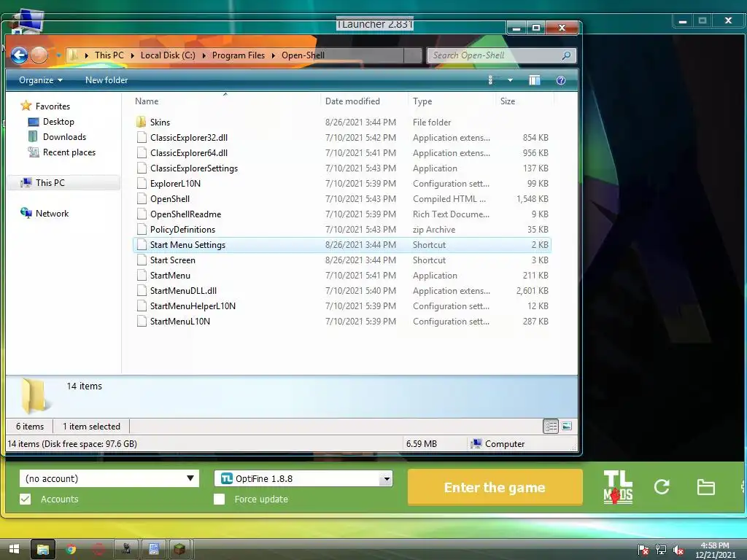The height and width of the screenshot is (560, 747).
Task: Expand the view options dropdown arrow
Action: pyautogui.click(x=510, y=80)
